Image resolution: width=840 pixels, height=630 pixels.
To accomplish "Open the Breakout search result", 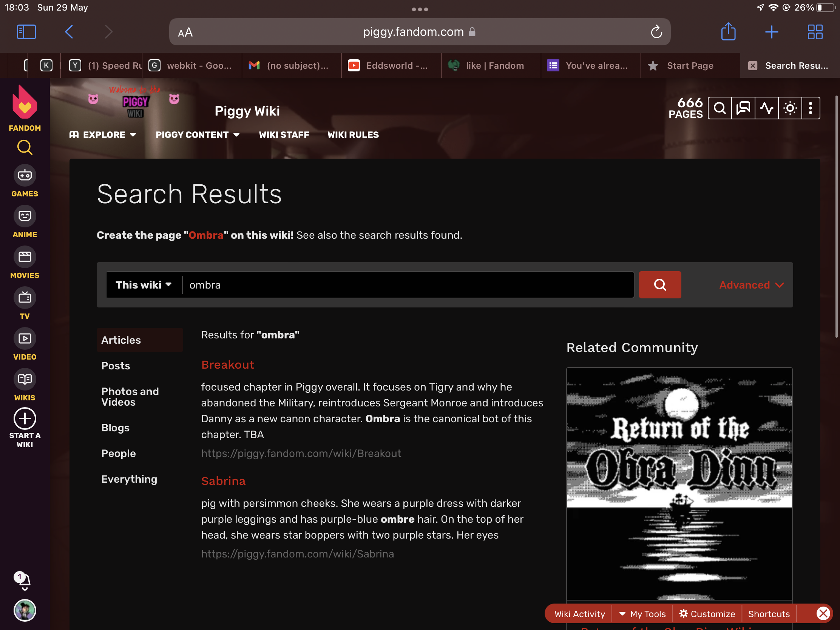I will [x=227, y=364].
